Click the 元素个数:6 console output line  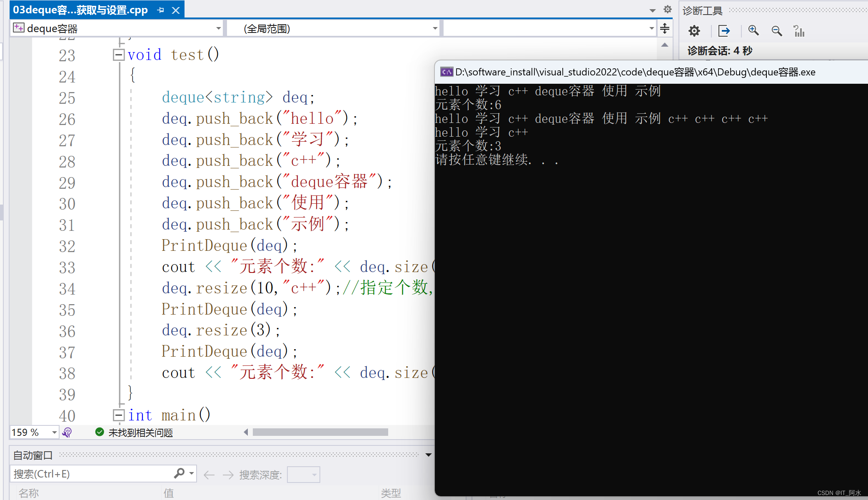(x=468, y=105)
